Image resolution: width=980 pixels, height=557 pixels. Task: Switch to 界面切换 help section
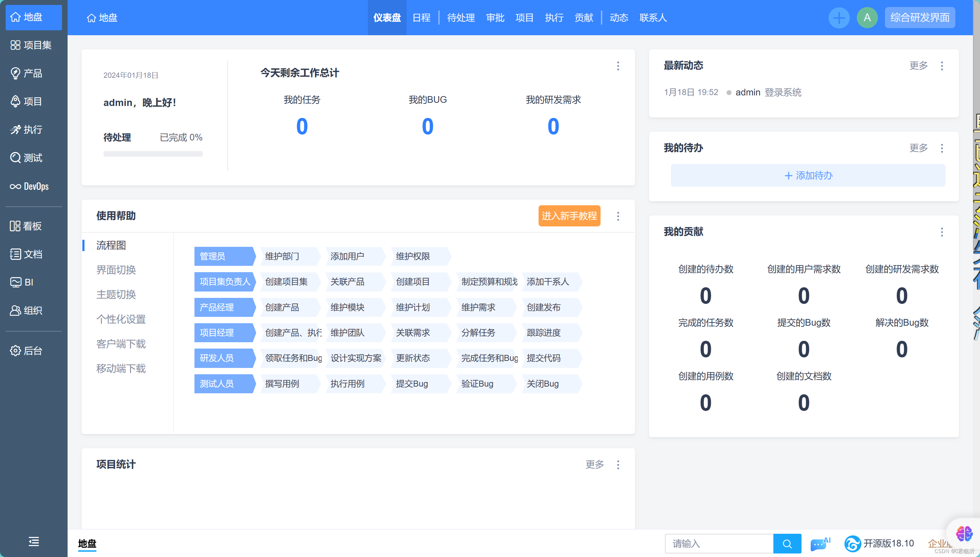116,270
